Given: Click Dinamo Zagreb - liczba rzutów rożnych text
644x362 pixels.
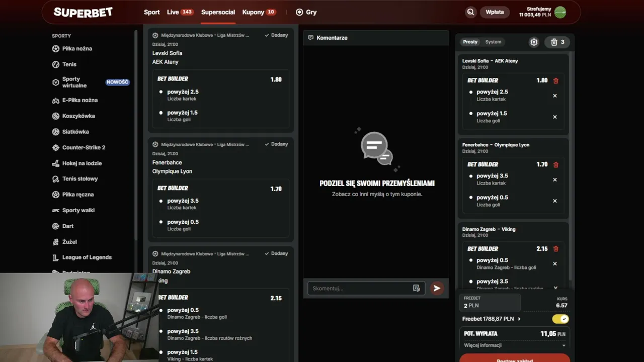Looking at the screenshot, I should click(210, 338).
